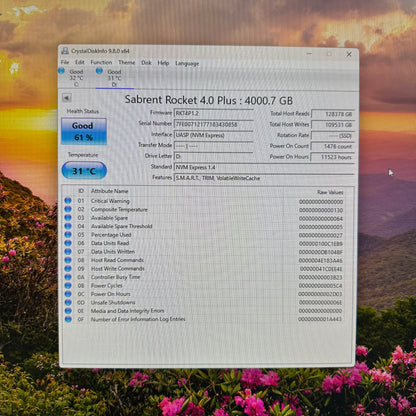Click the Drive Letter field D:
The image size is (416, 416).
click(x=214, y=156)
